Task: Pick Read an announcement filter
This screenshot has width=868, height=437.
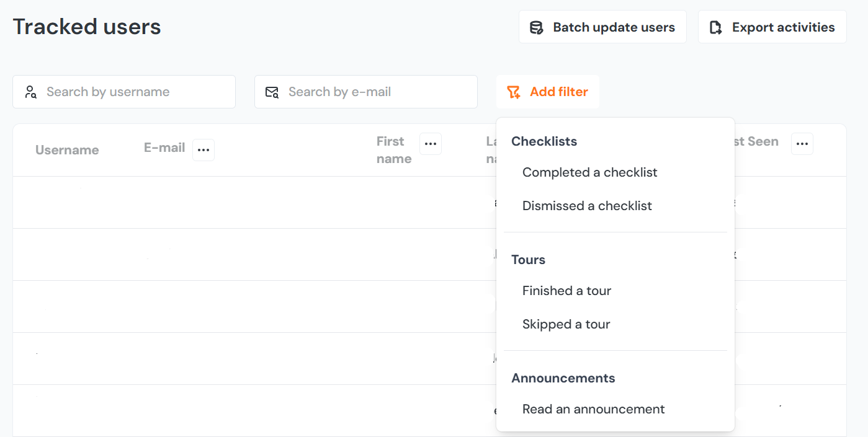Action: pyautogui.click(x=593, y=409)
